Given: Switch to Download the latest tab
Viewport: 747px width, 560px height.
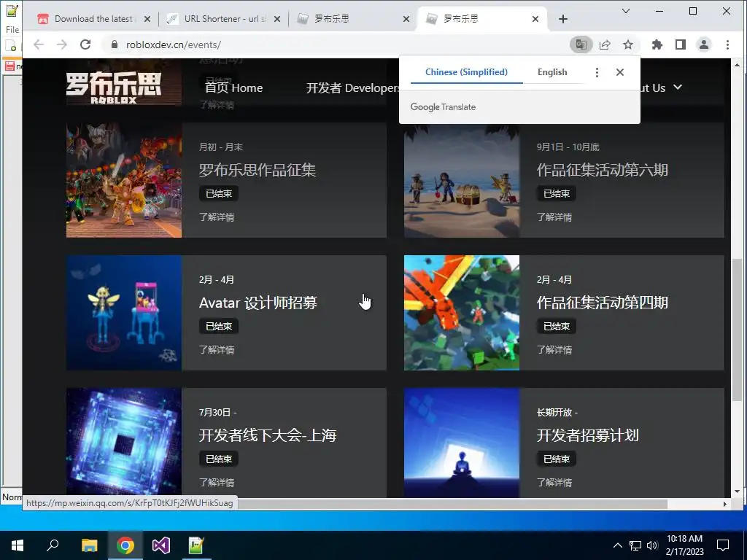Looking at the screenshot, I should [94, 19].
